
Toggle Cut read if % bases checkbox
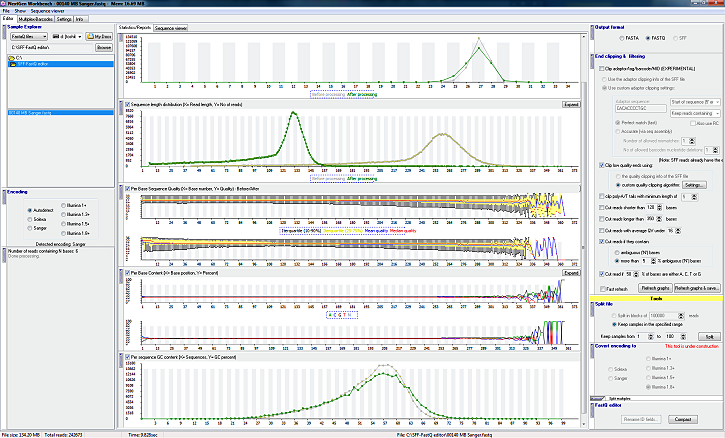pyautogui.click(x=602, y=274)
